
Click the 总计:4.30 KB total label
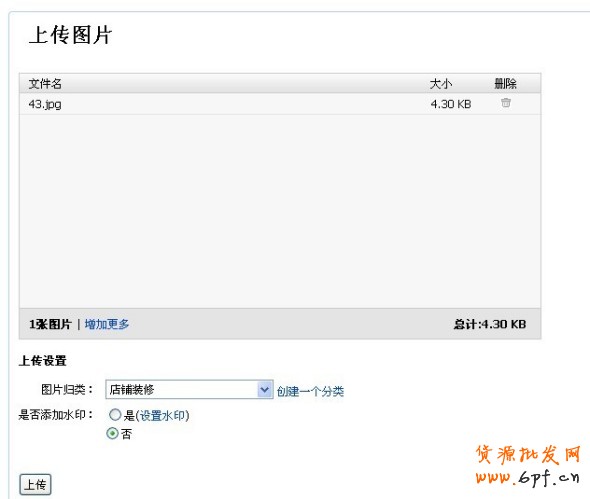click(x=490, y=324)
